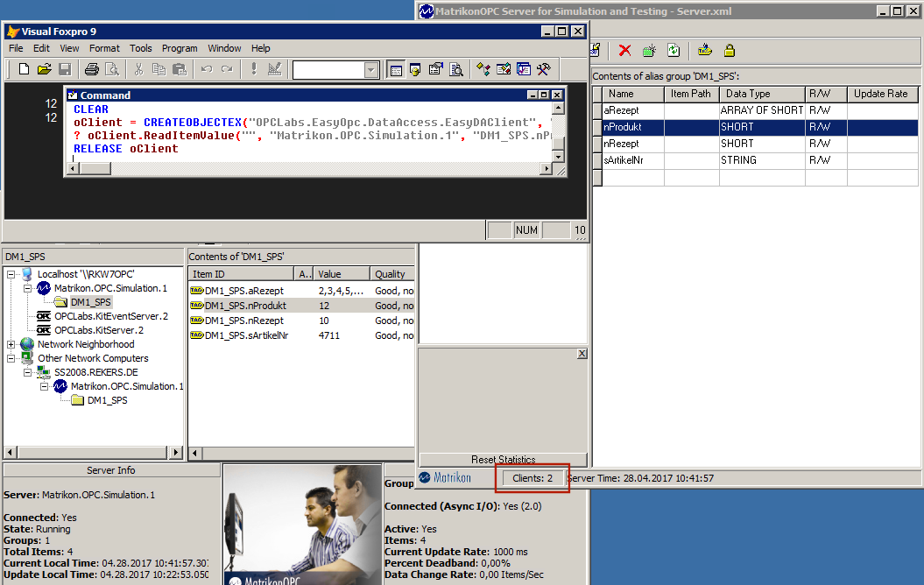
Task: Open the Class Browser icon
Action: click(483, 70)
